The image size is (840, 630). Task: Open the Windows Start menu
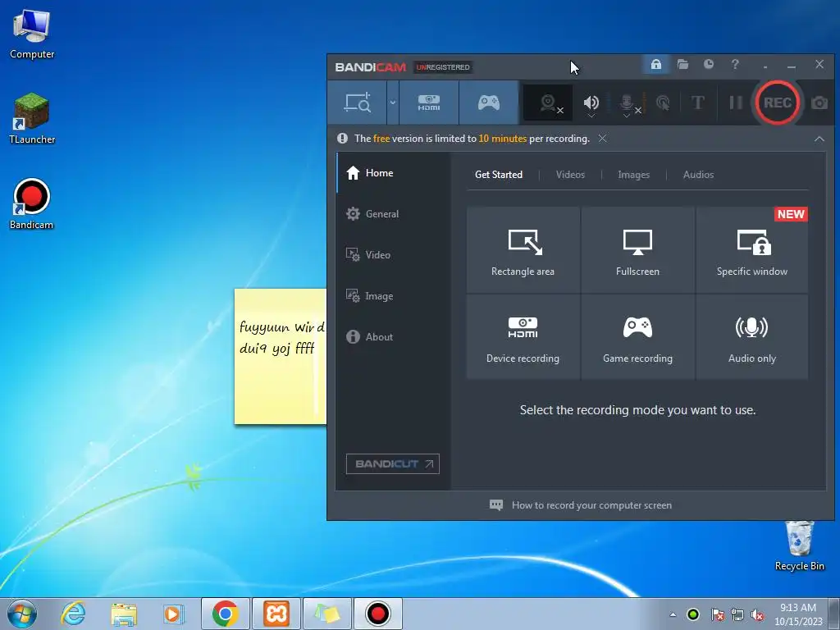click(x=22, y=614)
